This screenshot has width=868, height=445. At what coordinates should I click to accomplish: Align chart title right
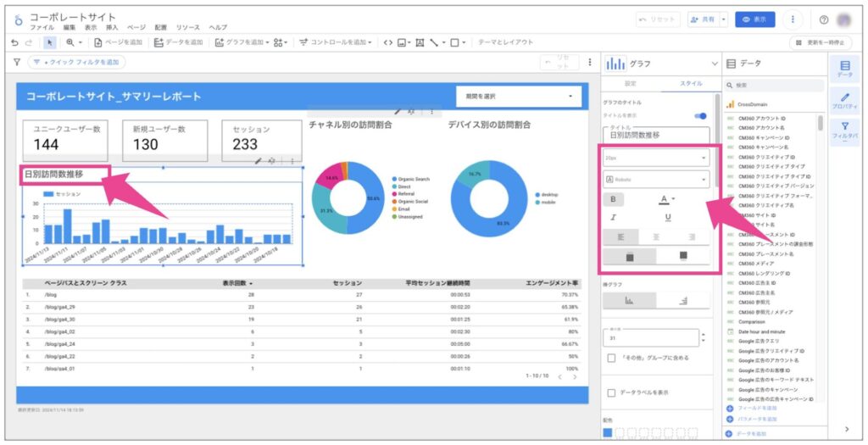coord(692,236)
